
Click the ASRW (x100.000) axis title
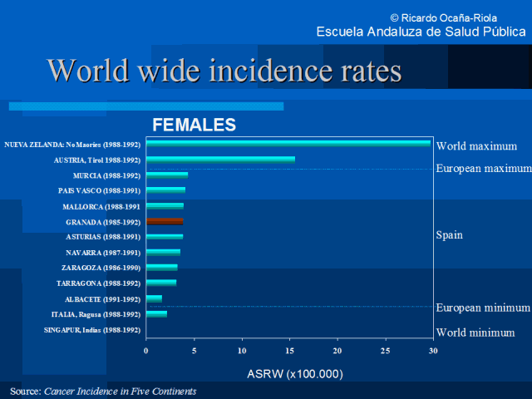[294, 374]
